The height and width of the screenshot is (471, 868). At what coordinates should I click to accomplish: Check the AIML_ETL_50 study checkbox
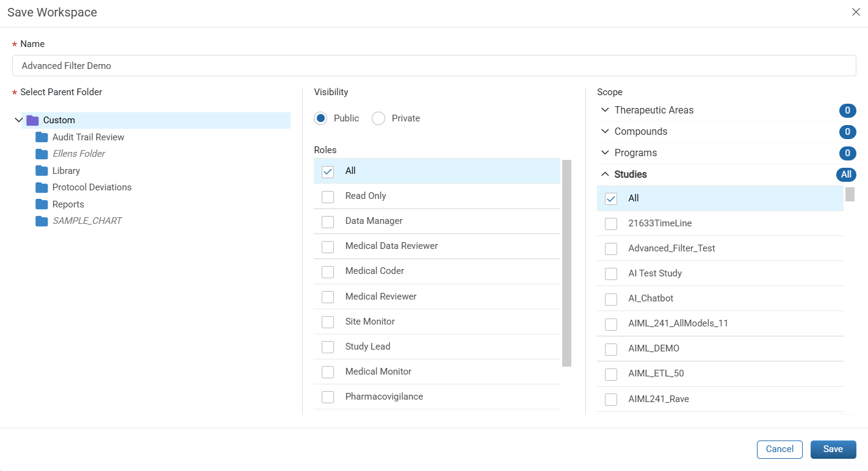611,374
